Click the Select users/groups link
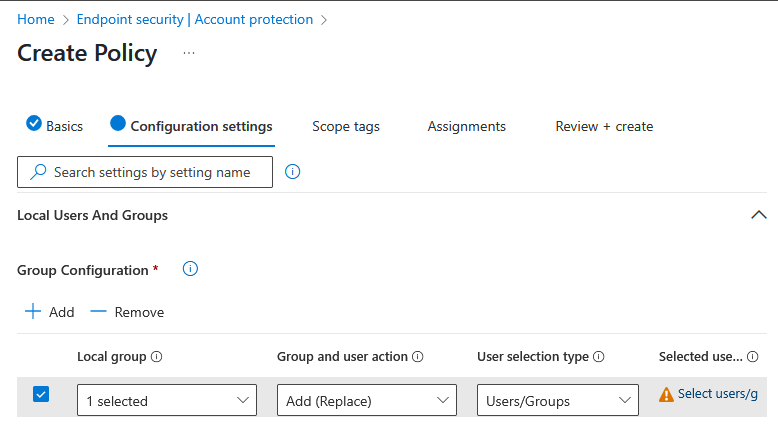This screenshot has height=438, width=778. tap(717, 394)
